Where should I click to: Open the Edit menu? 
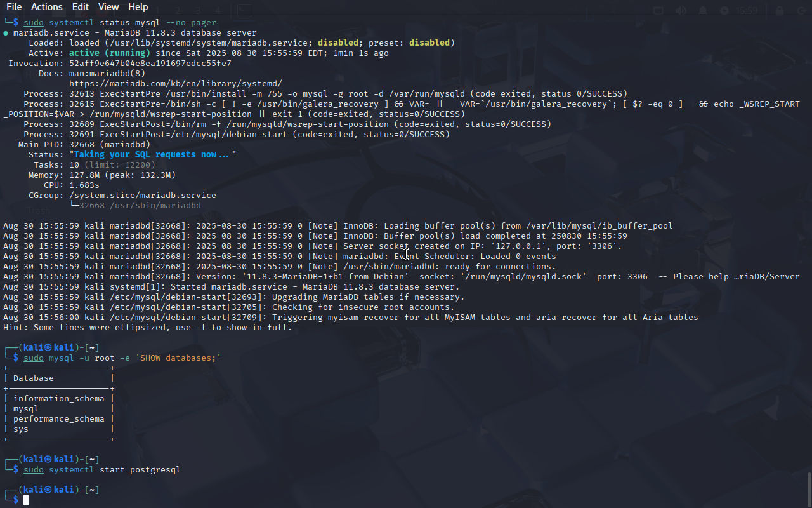point(81,7)
